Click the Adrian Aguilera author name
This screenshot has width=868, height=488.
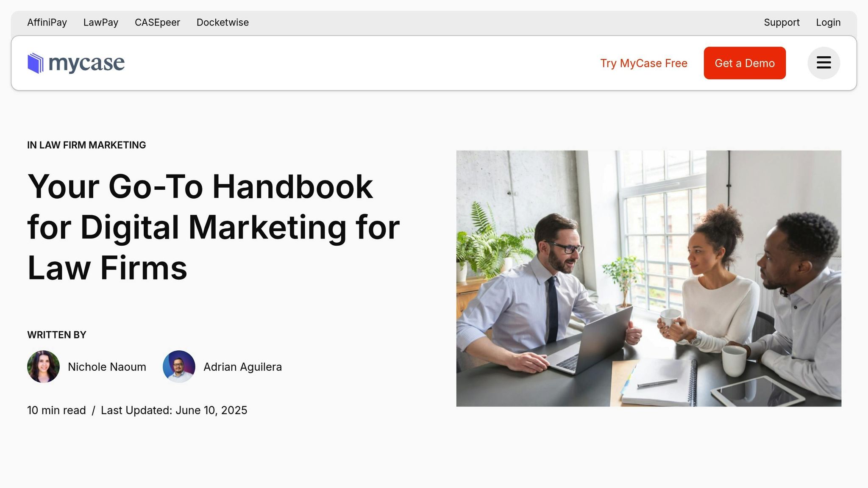point(242,367)
